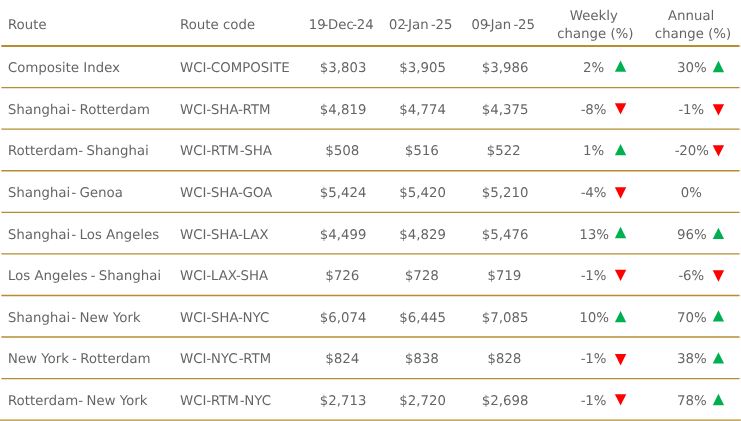Click red annual change arrow for Los Angeles-Shanghai
The width and height of the screenshot is (741, 421).
(x=718, y=276)
